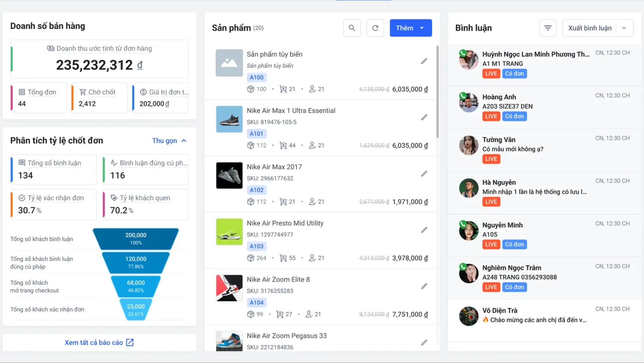Click the Tổng đơn list icon
644x363 pixels.
(x=22, y=92)
